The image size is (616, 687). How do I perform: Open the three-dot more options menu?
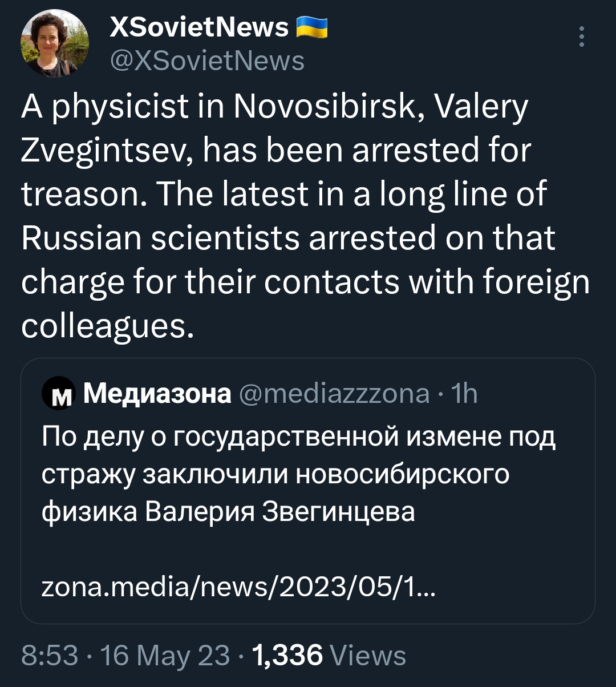(581, 37)
